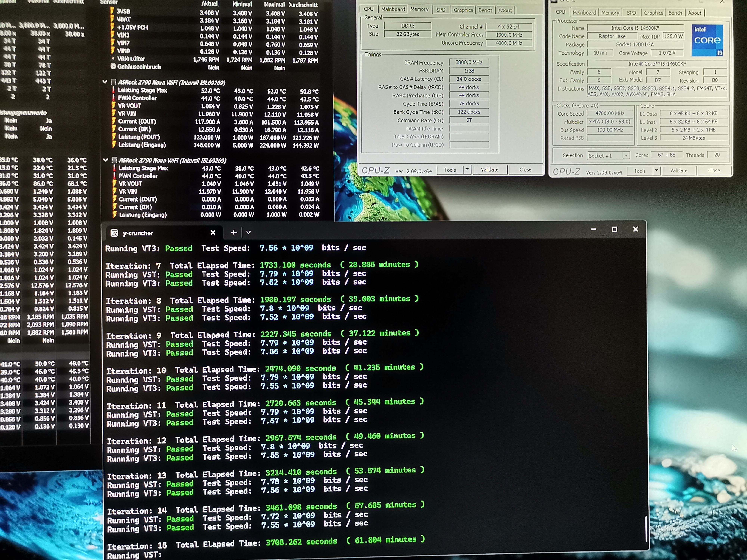The height and width of the screenshot is (560, 747).
Task: Open the Bench tab in the CPU-Z Intel Core i5 window
Action: pyautogui.click(x=675, y=13)
